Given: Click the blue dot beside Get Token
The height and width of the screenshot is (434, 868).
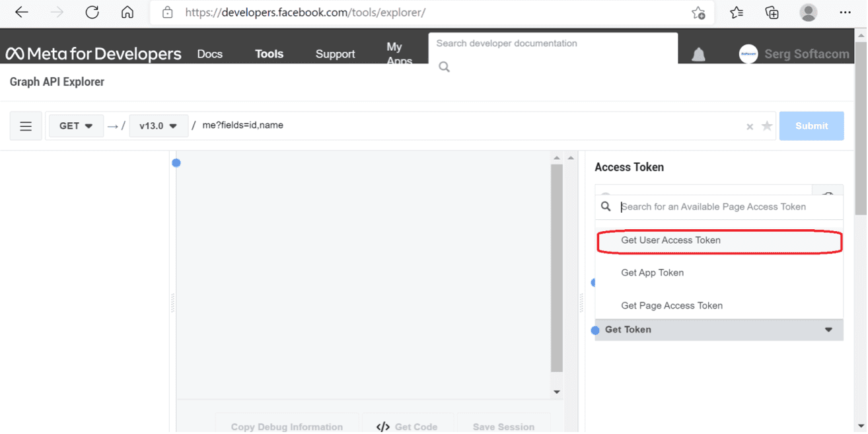Looking at the screenshot, I should [x=595, y=330].
